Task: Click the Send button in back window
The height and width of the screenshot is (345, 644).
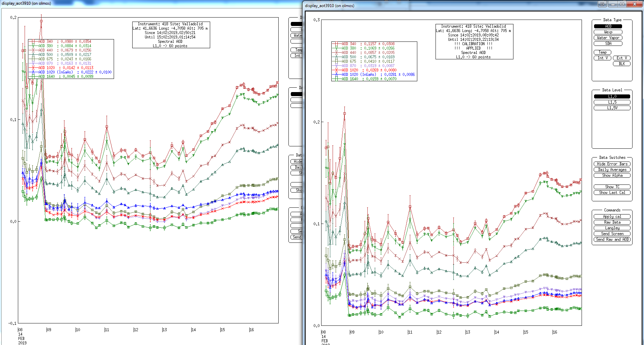Action: [297, 237]
